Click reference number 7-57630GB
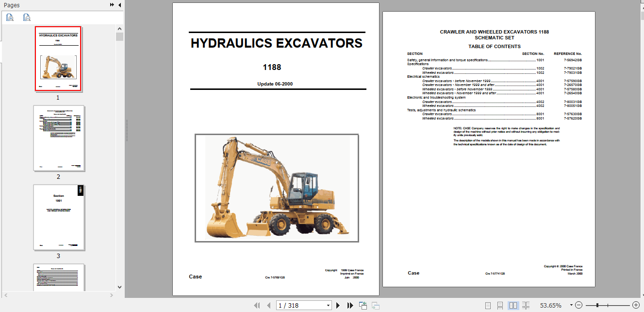Screen dimensions: 644x312 point(573,114)
